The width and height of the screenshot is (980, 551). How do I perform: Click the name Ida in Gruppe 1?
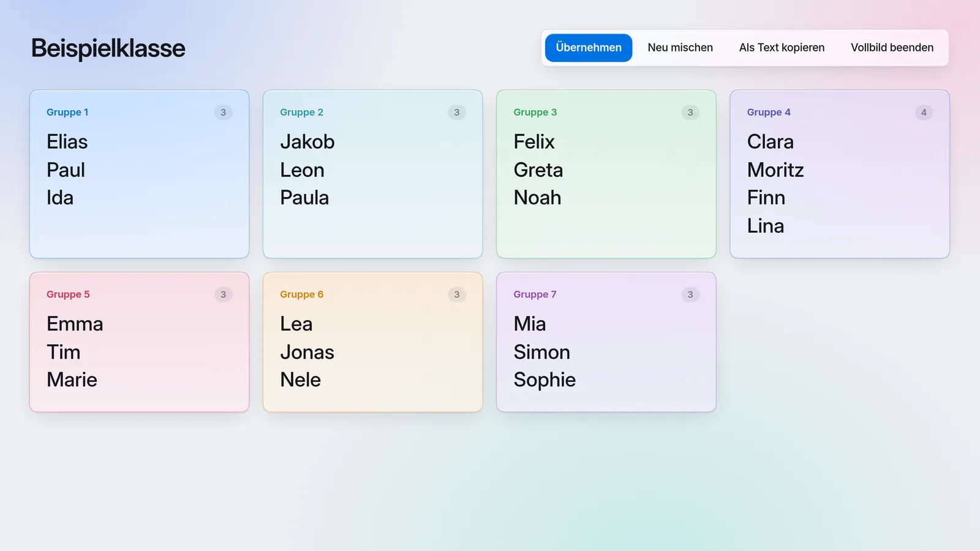coord(60,198)
